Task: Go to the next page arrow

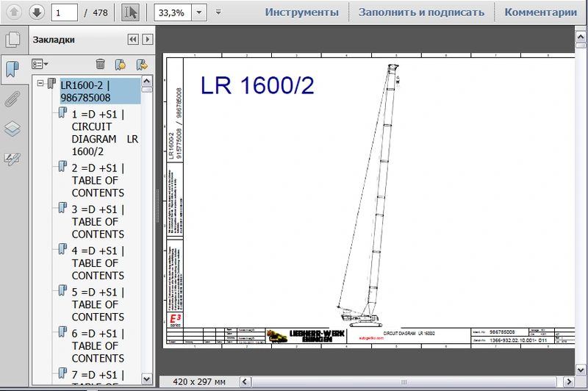Action: click(x=36, y=12)
